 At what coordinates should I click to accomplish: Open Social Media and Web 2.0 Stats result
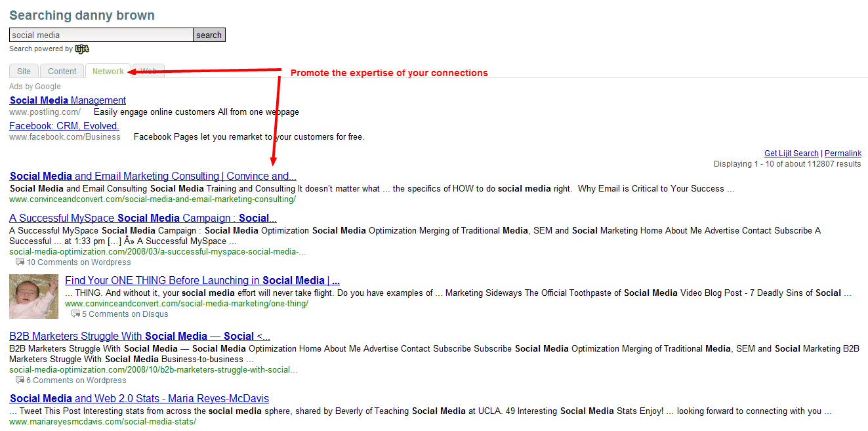[139, 398]
